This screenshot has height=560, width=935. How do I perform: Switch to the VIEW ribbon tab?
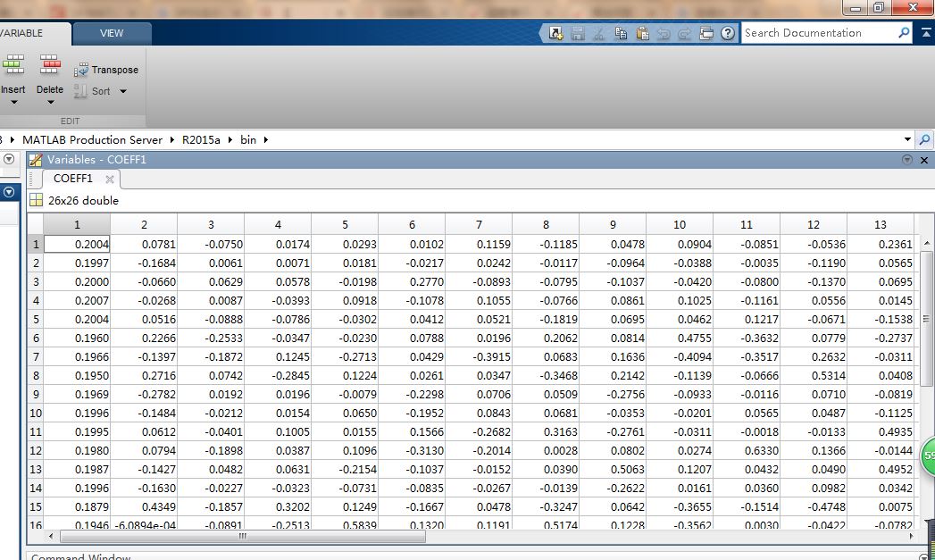coord(112,33)
